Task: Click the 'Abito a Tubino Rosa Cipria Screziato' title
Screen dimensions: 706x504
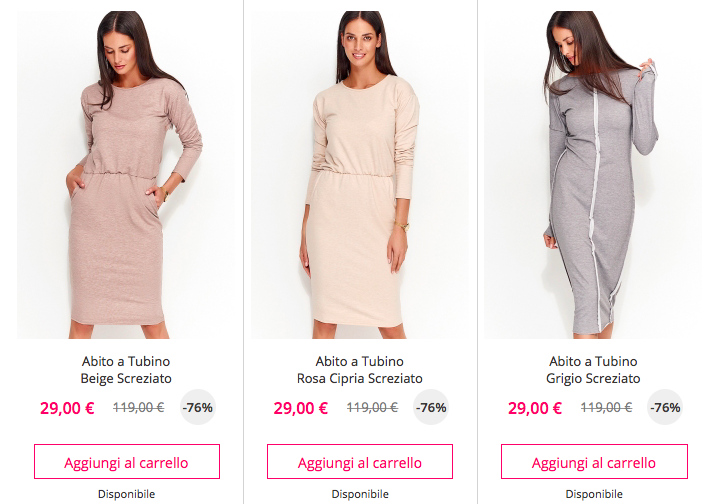Action: 360,370
